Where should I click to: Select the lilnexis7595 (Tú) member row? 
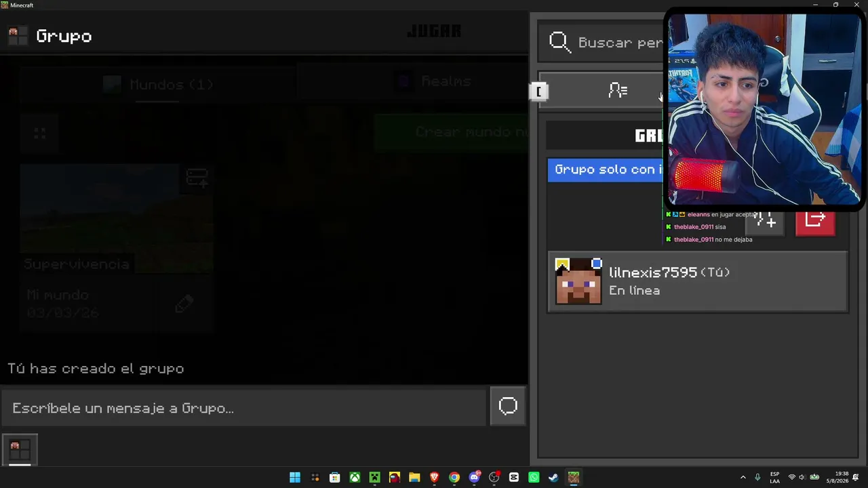697,281
